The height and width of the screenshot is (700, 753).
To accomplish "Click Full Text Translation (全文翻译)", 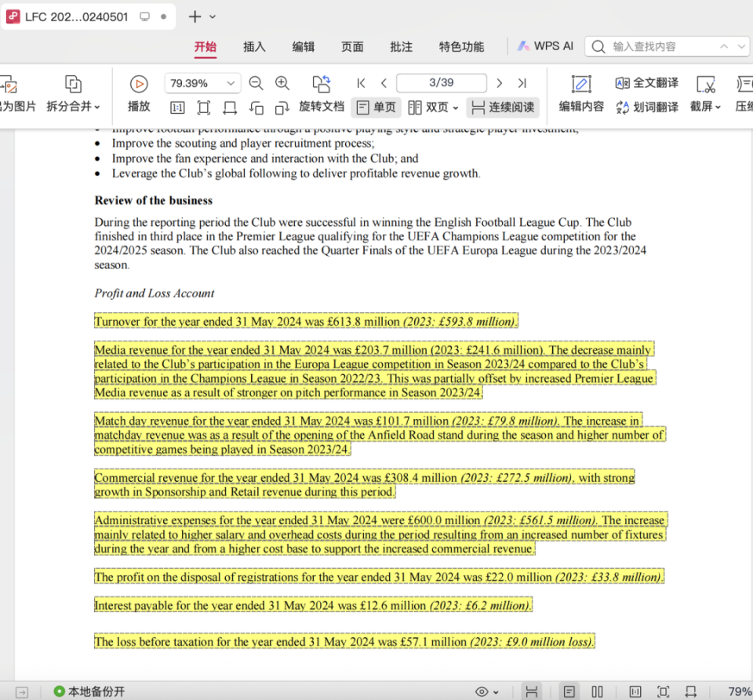I will tap(647, 83).
